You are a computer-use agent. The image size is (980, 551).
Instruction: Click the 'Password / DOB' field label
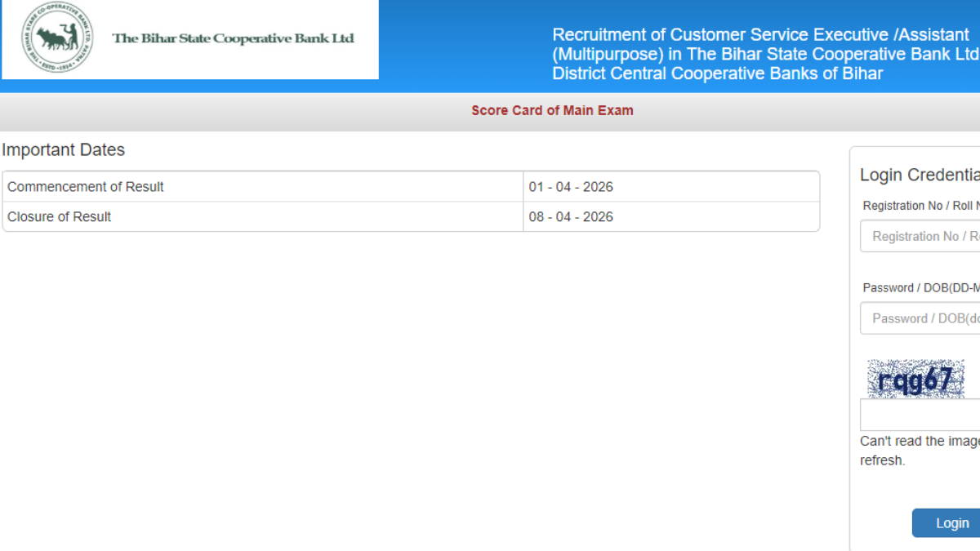[921, 287]
